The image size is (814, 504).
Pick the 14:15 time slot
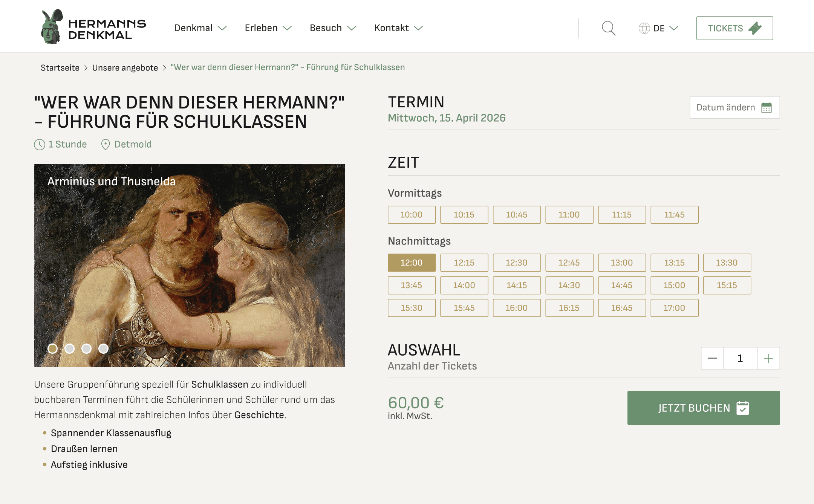pyautogui.click(x=517, y=285)
